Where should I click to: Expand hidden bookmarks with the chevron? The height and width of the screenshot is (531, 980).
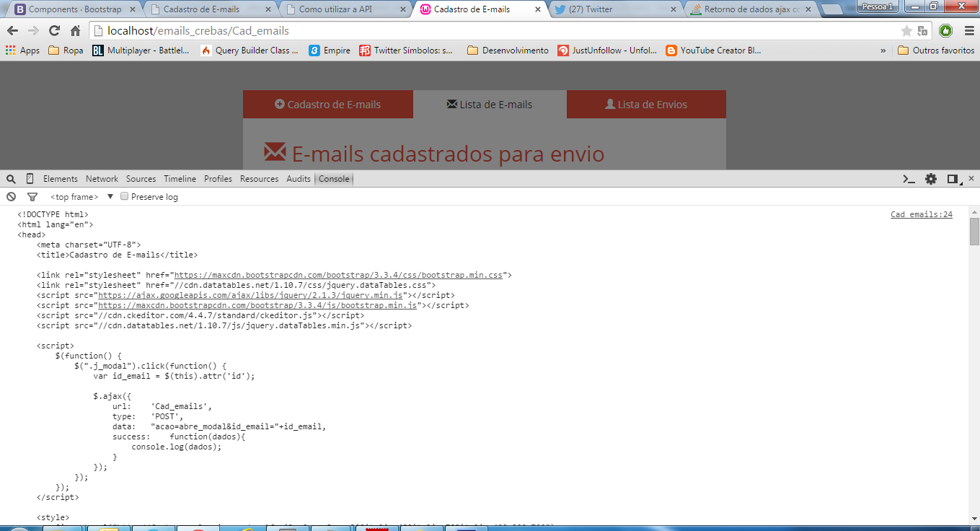[883, 51]
